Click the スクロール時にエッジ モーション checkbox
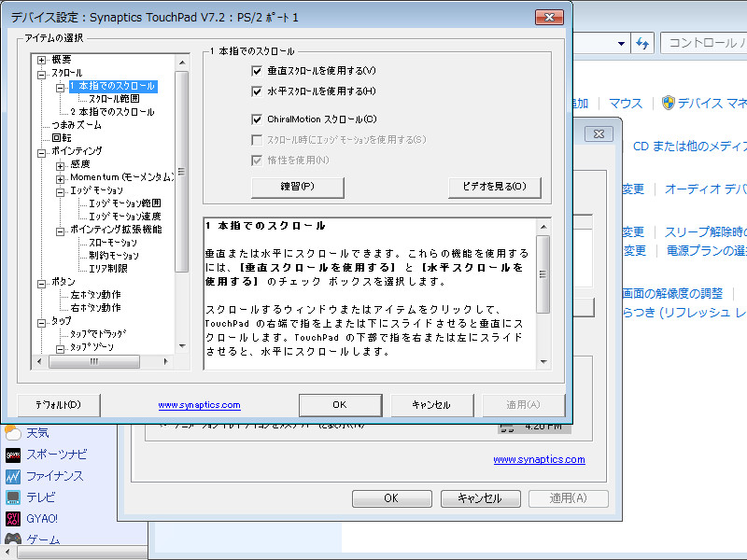The image size is (747, 560). (257, 140)
